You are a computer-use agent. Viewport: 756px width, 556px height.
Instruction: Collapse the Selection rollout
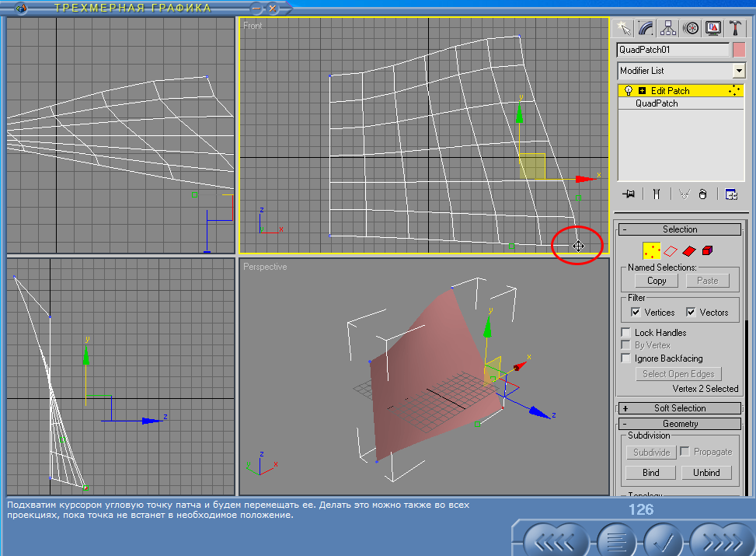click(679, 229)
